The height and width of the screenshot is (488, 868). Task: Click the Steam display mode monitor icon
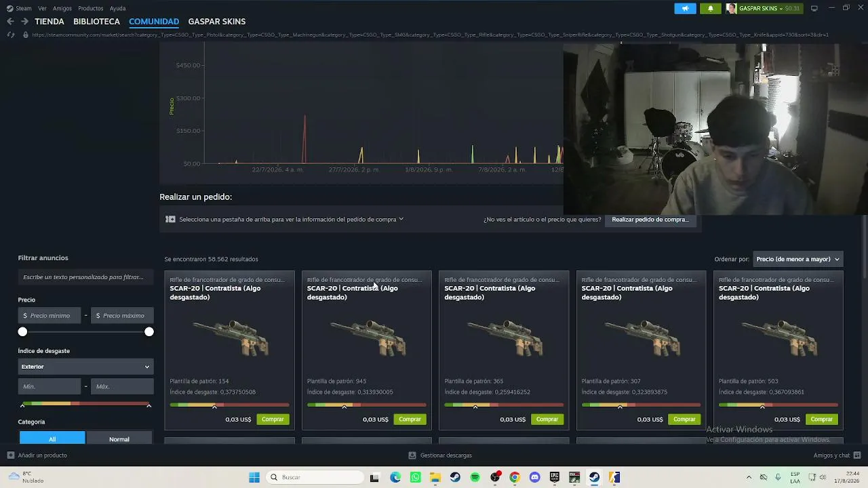[814, 8]
